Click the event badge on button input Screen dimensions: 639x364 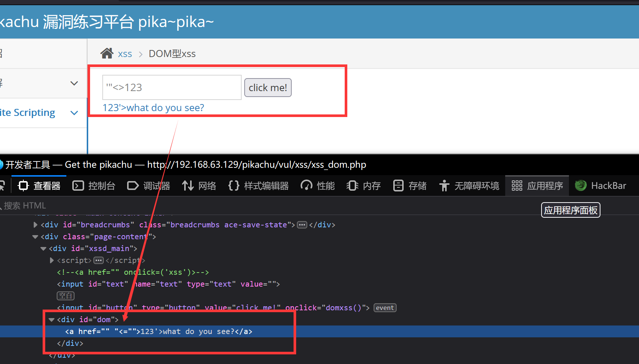[x=385, y=308]
